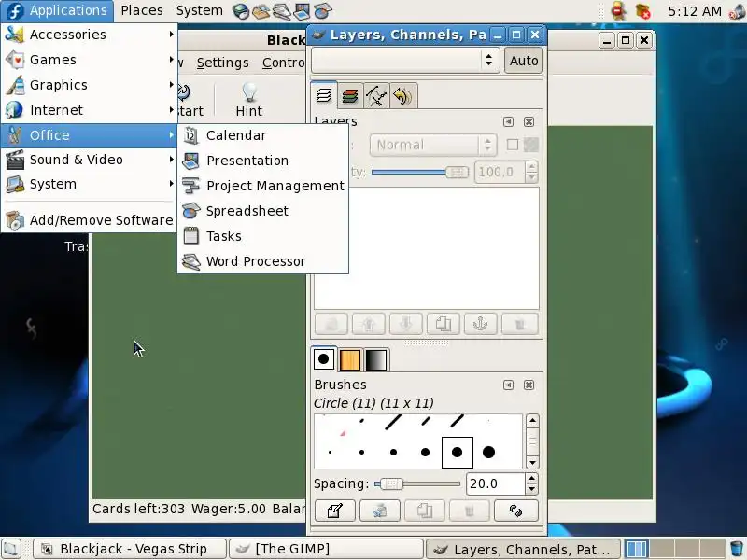Image resolution: width=747 pixels, height=560 pixels.
Task: Expand the System applications submenu
Action: click(x=89, y=184)
